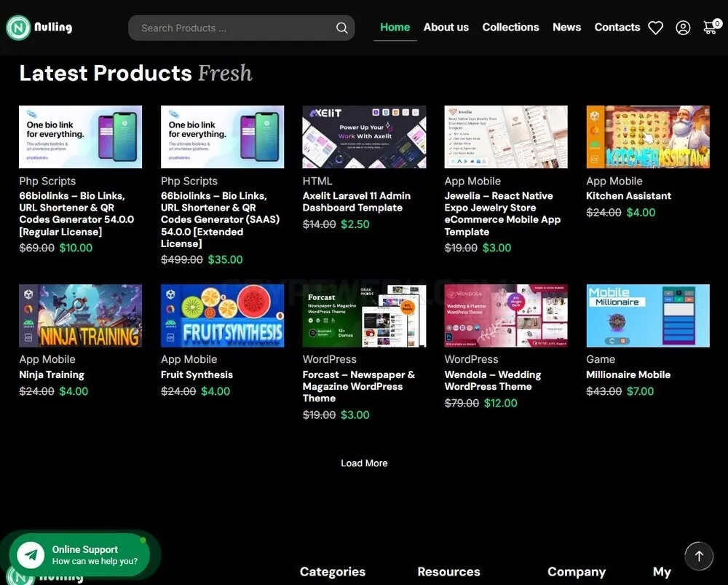728x585 pixels.
Task: Open the News menu item
Action: pos(567,28)
